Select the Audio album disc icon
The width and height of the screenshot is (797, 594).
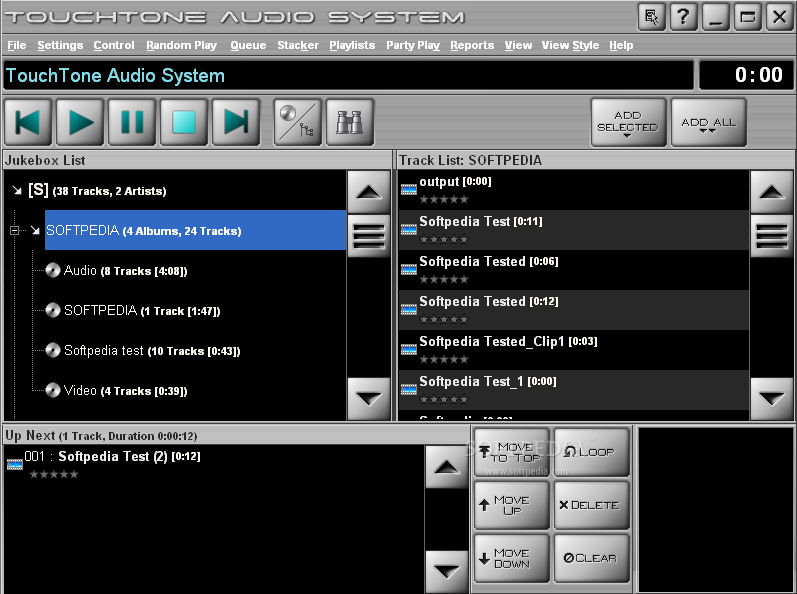(x=53, y=270)
